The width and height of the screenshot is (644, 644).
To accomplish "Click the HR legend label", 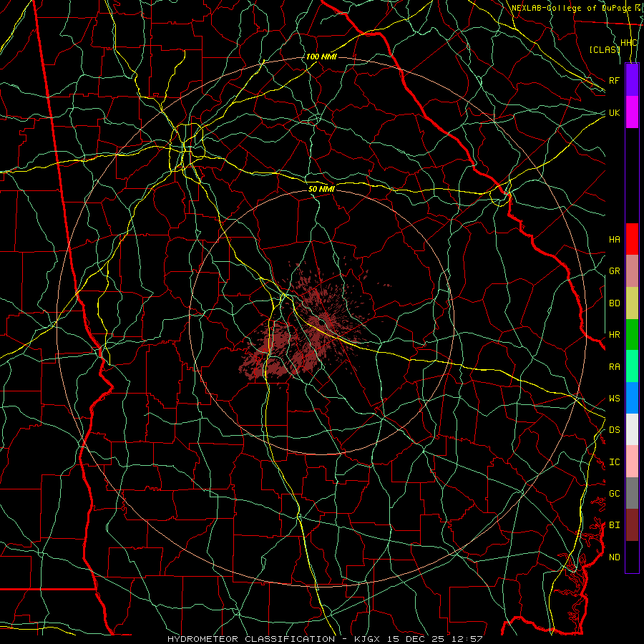I will [614, 335].
